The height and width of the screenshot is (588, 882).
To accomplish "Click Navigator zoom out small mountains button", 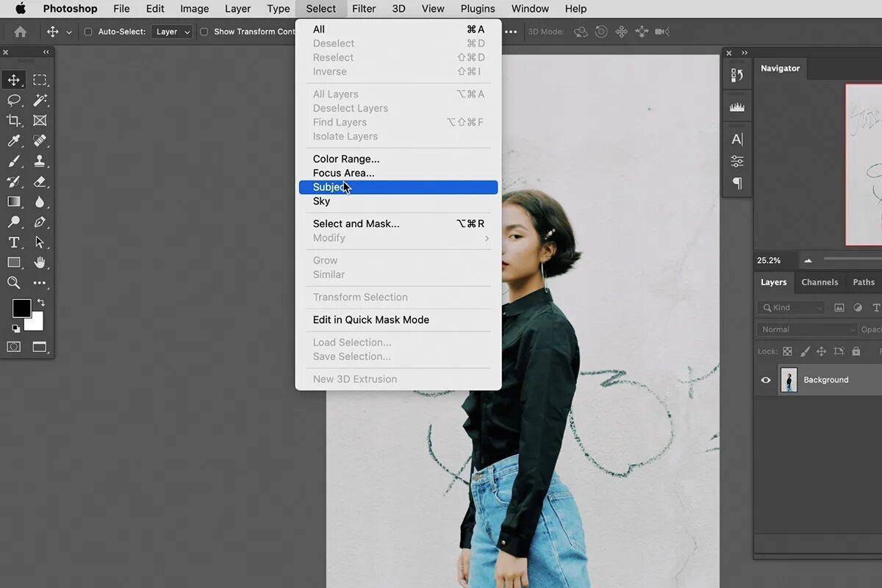I will point(808,260).
